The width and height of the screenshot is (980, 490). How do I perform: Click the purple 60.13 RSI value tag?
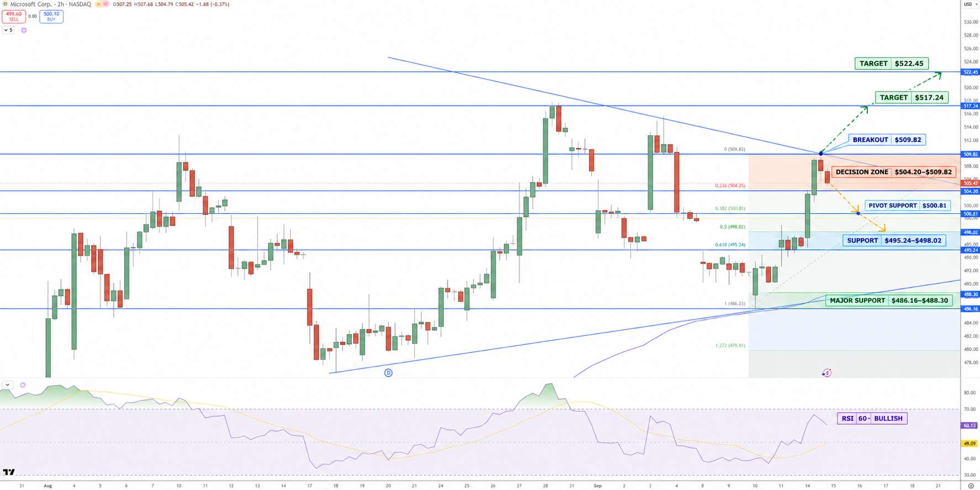point(970,425)
